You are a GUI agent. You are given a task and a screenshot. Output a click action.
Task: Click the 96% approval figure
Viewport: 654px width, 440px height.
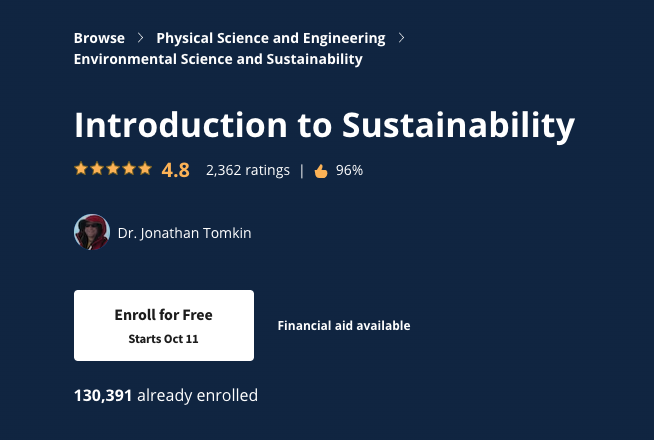tap(349, 170)
